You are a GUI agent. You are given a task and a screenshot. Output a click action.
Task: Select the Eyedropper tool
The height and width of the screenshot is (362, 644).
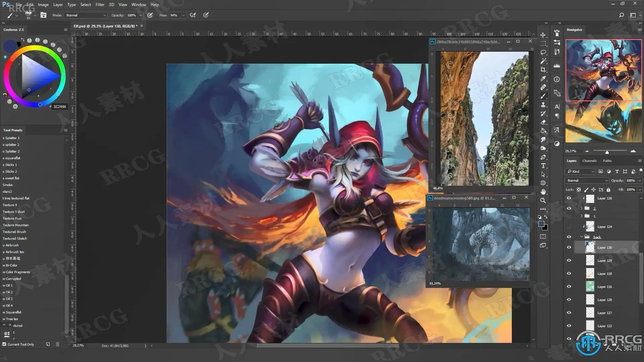click(x=543, y=79)
